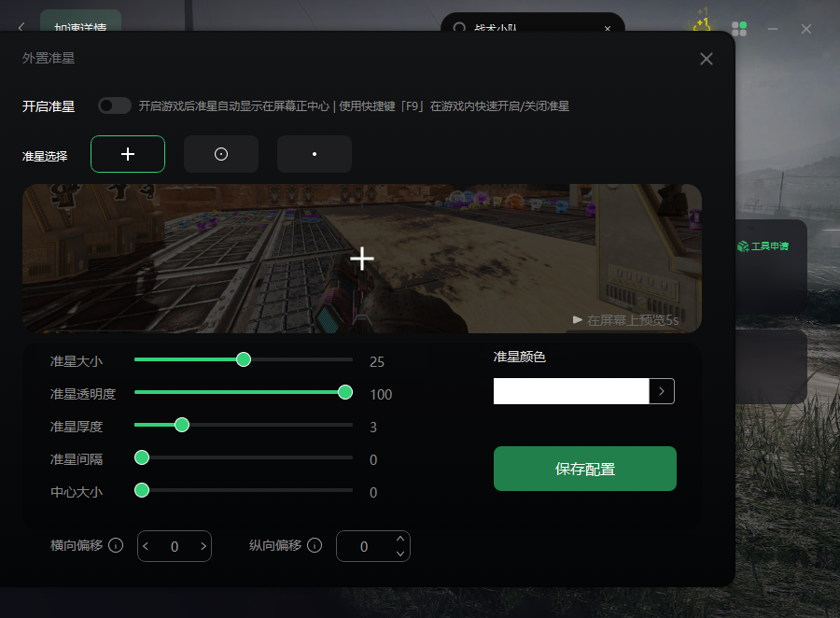Click the white 准星颜色 swatch
Viewport: 840px width, 618px height.
[571, 391]
